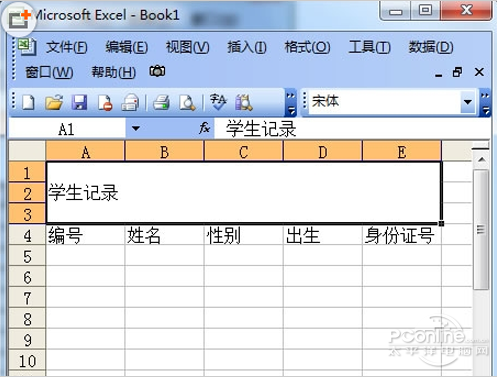Expand Formatting toolbar options chevron

[485, 103]
